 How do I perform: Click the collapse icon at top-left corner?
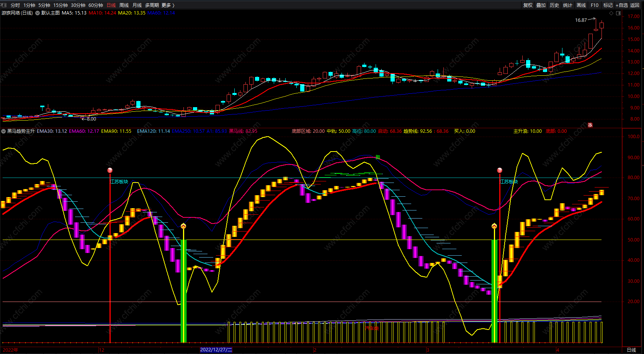click(x=4, y=5)
